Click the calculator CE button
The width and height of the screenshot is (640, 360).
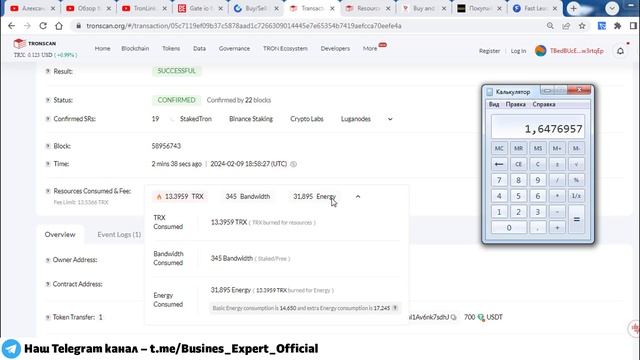pyautogui.click(x=518, y=164)
